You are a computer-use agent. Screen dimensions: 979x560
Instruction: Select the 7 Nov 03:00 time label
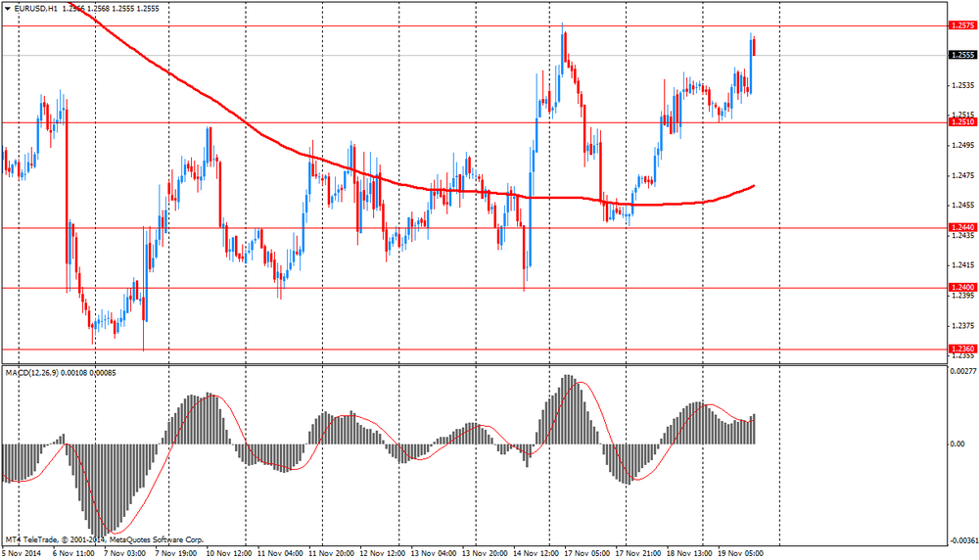pos(125,553)
